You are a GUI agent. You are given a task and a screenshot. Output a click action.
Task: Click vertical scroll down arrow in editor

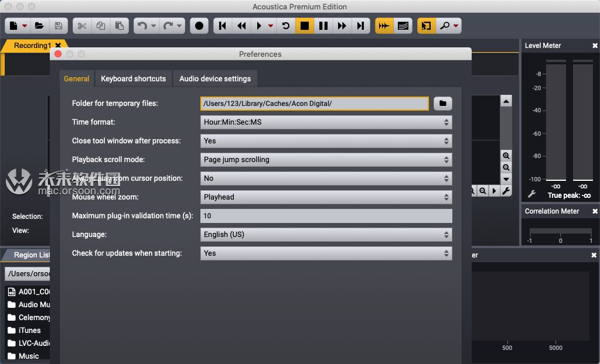coord(506,179)
